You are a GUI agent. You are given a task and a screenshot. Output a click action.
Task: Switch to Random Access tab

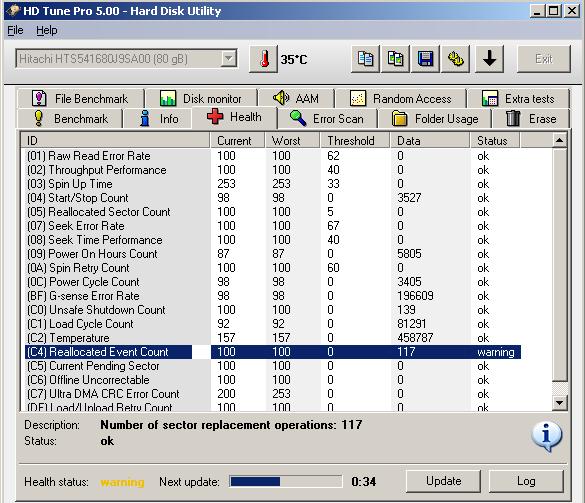click(x=401, y=99)
